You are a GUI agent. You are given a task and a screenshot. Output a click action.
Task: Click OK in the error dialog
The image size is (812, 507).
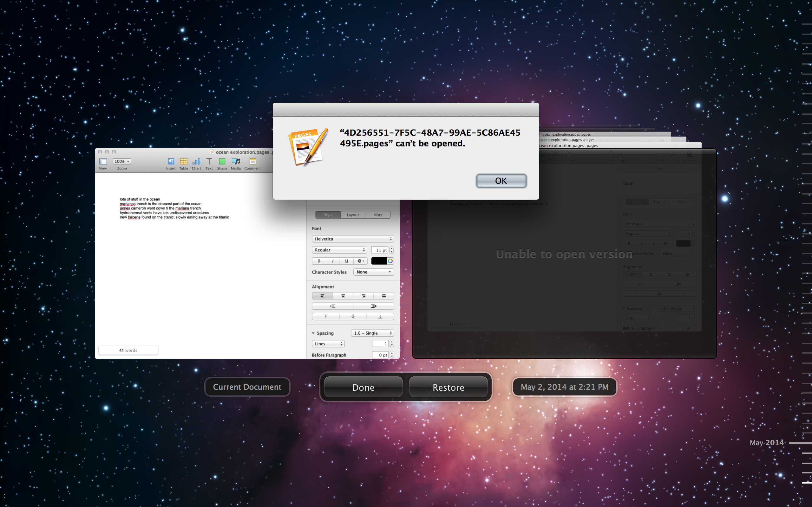[501, 181]
